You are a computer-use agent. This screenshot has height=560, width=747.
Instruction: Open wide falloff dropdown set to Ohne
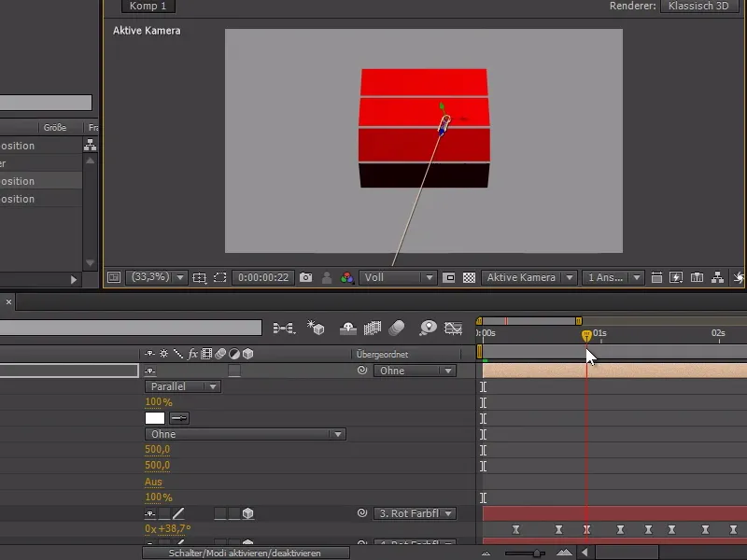click(246, 434)
